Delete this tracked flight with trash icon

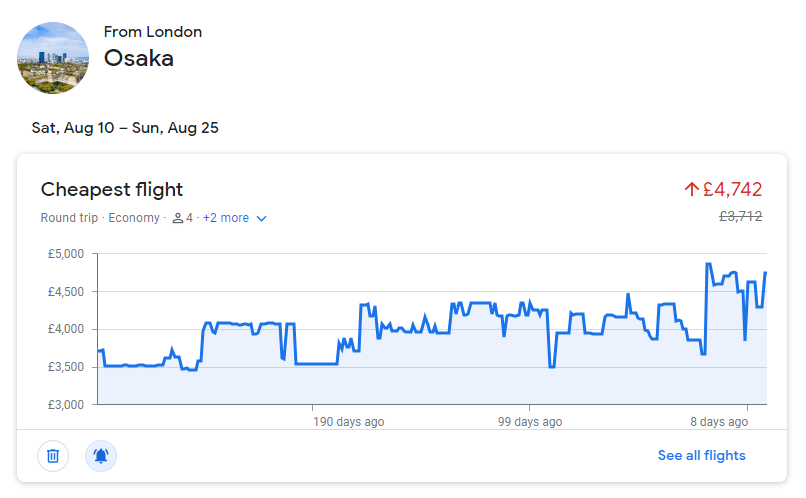[x=53, y=456]
